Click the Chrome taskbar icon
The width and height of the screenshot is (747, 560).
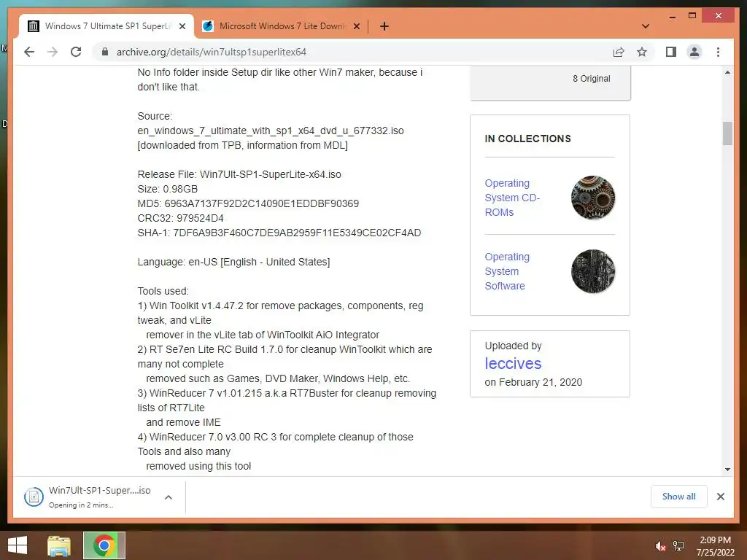(x=104, y=545)
